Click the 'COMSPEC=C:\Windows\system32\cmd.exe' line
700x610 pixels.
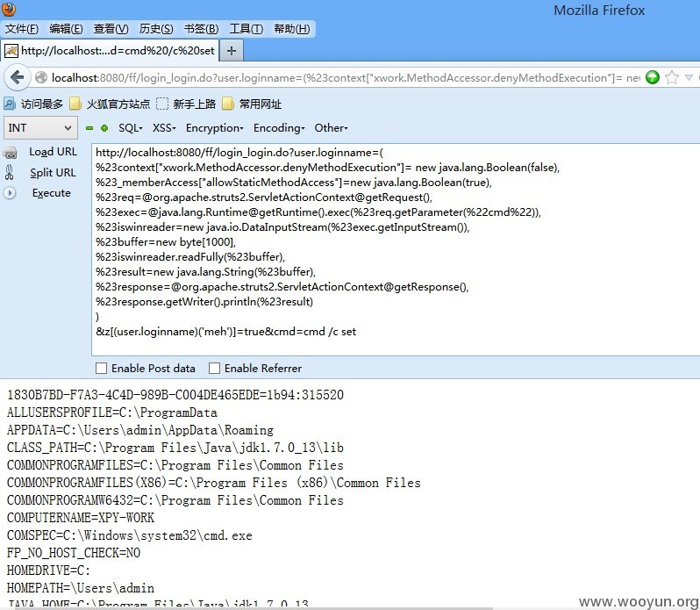click(x=130, y=535)
